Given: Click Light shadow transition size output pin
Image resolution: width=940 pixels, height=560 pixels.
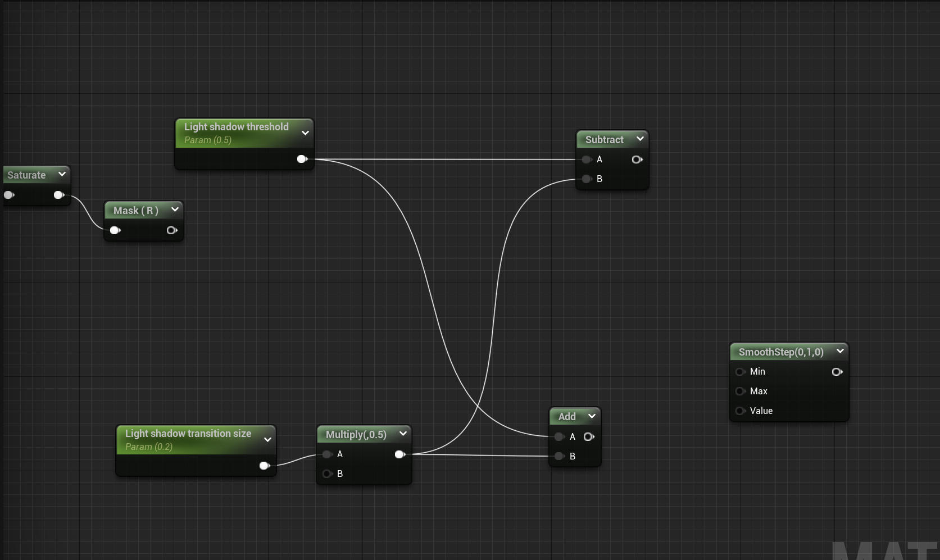Looking at the screenshot, I should (265, 466).
